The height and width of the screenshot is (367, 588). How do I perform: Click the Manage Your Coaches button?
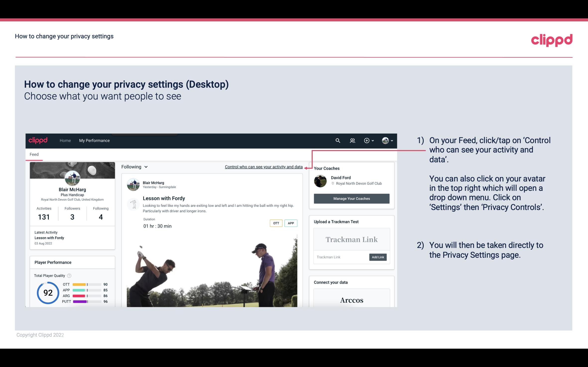(x=351, y=198)
